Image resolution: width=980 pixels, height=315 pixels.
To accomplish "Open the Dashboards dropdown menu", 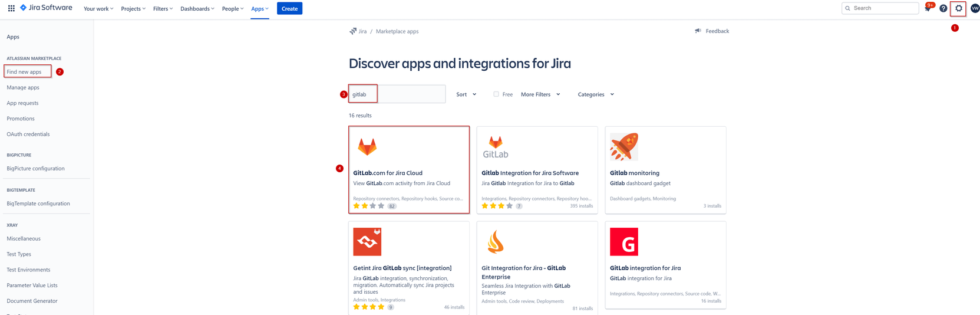I will [197, 9].
